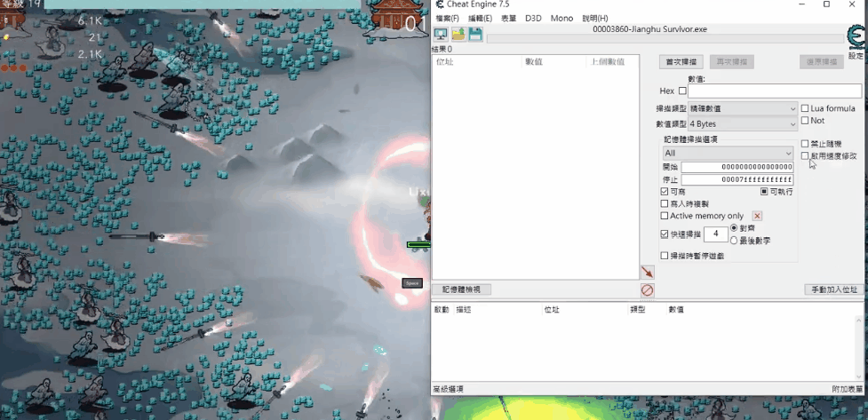Save the table with floppy disk icon
Screen dimensions: 868x420
coord(475,35)
